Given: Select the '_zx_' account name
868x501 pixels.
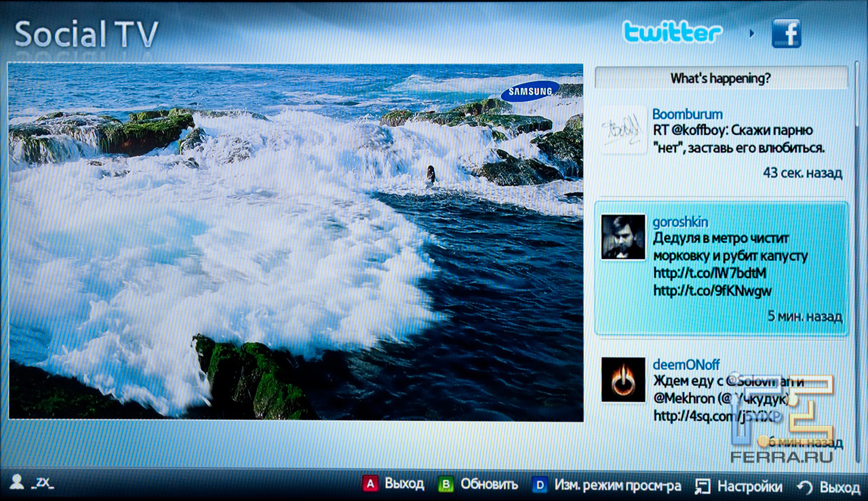Looking at the screenshot, I should pos(42,482).
